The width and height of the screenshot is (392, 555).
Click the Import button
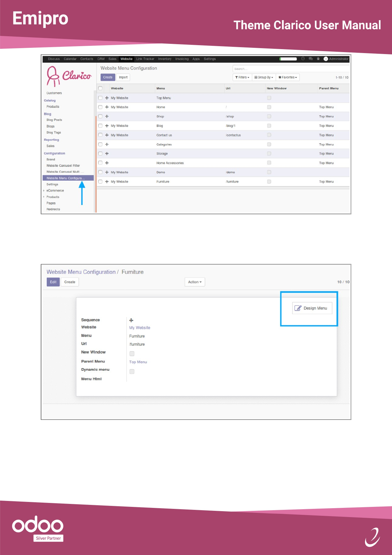[x=123, y=77]
